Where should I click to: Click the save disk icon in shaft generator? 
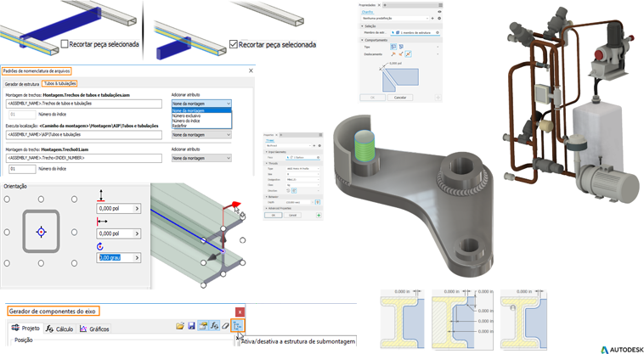point(191,326)
